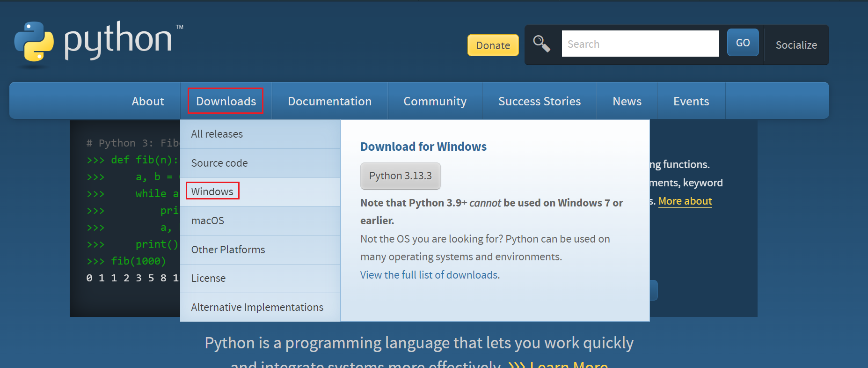Click the 'Download for Windows' heading
Image resolution: width=868 pixels, height=368 pixels.
click(x=423, y=147)
